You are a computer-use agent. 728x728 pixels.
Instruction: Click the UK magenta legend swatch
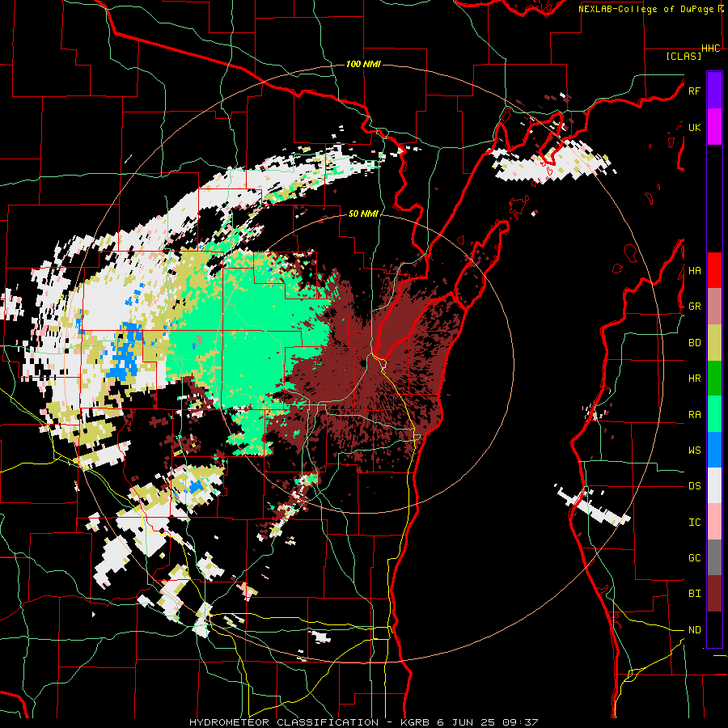(714, 127)
